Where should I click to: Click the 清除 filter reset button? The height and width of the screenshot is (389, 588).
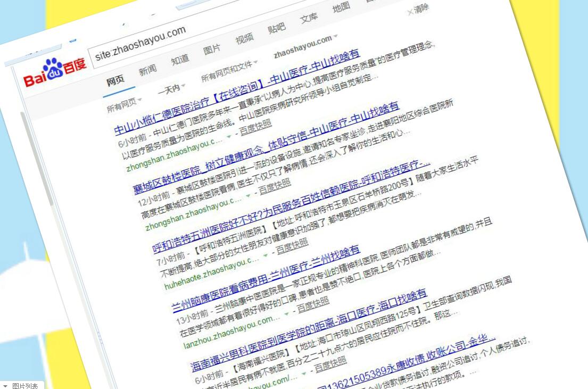[418, 10]
